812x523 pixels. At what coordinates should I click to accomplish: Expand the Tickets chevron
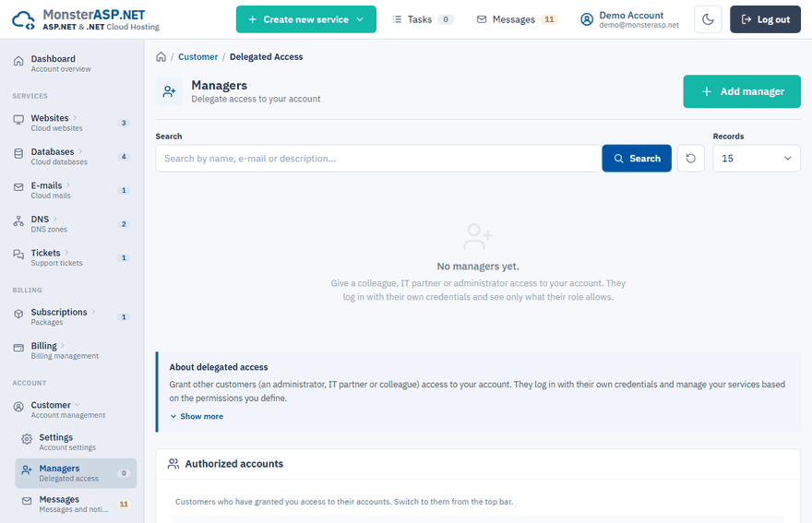click(x=66, y=252)
